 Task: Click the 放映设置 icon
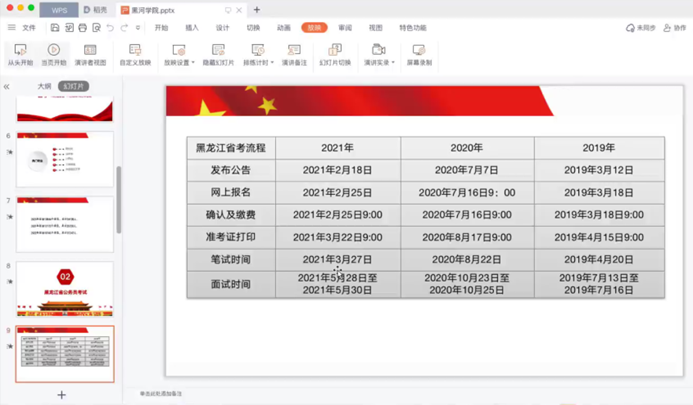(179, 50)
